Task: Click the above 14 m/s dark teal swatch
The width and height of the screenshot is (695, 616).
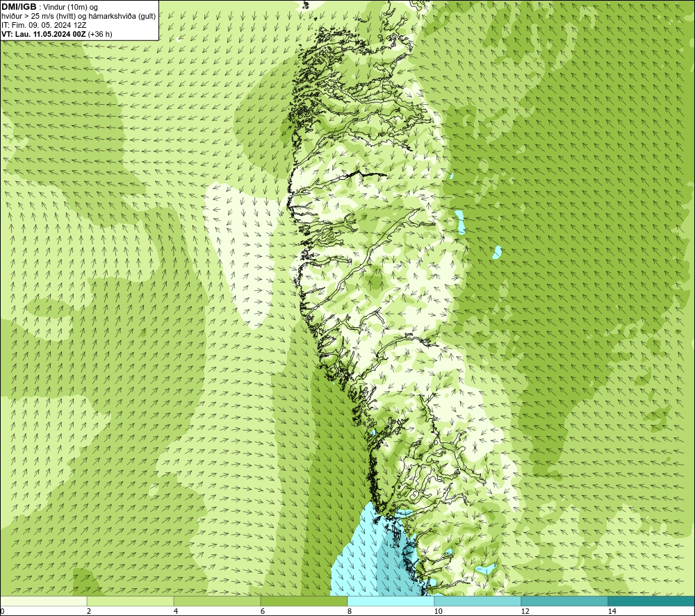Action: click(651, 601)
